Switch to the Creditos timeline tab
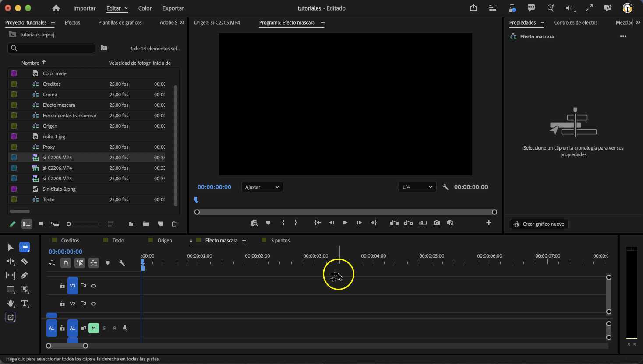The image size is (643, 364). 70,240
